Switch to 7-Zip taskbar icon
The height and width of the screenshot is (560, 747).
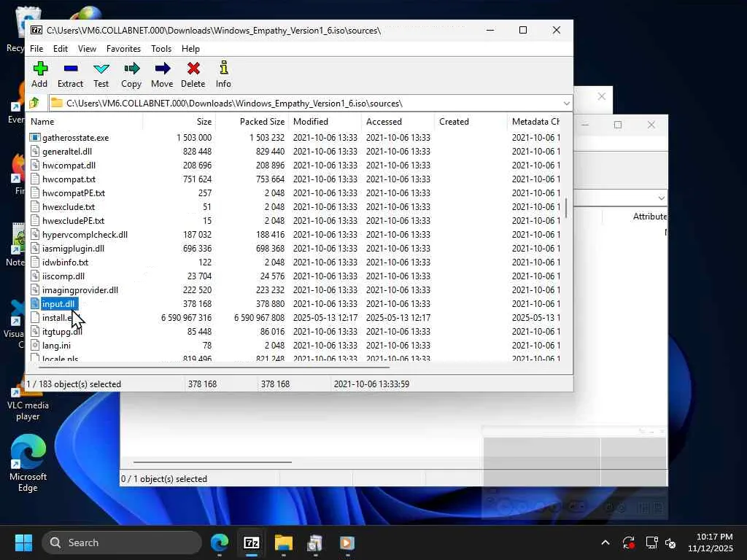point(252,542)
